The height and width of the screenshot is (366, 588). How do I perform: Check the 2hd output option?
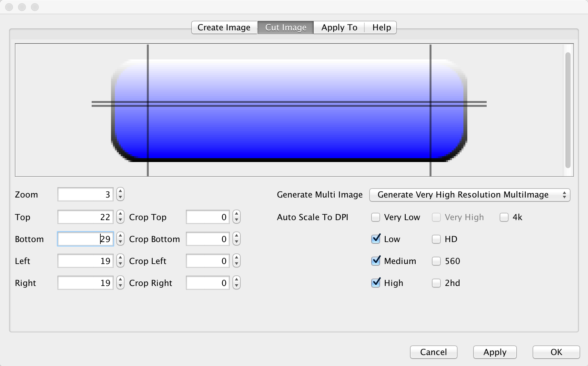tap(436, 283)
